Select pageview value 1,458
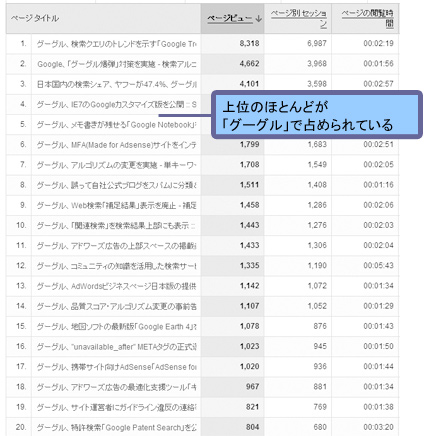Screen dimensions: 428x436 coord(249,205)
